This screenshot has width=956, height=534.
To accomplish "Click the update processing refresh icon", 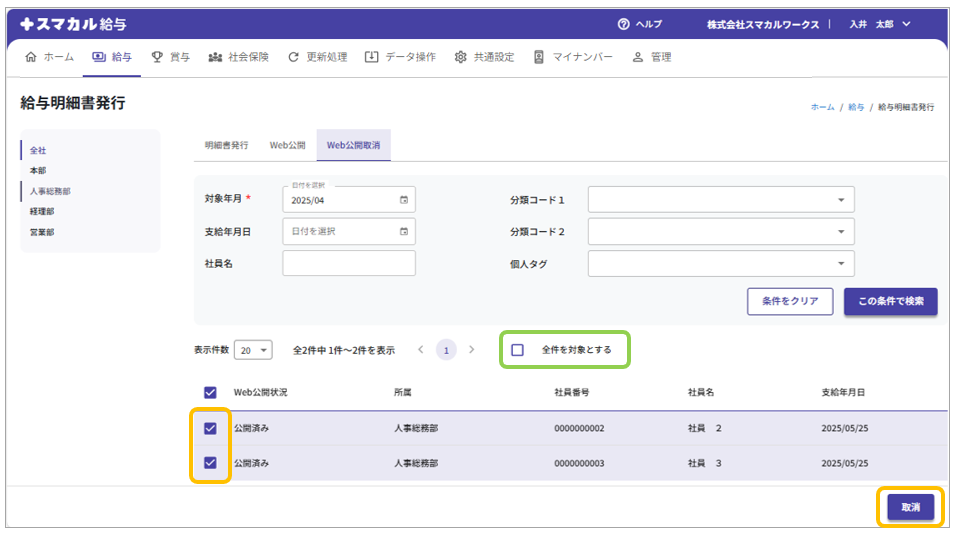I will [293, 57].
